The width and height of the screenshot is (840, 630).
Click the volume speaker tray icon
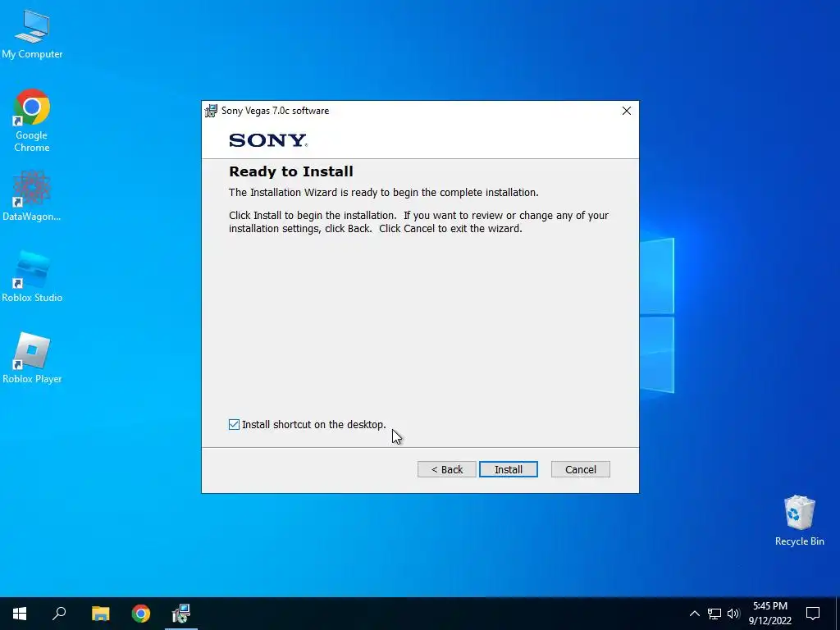coord(733,614)
